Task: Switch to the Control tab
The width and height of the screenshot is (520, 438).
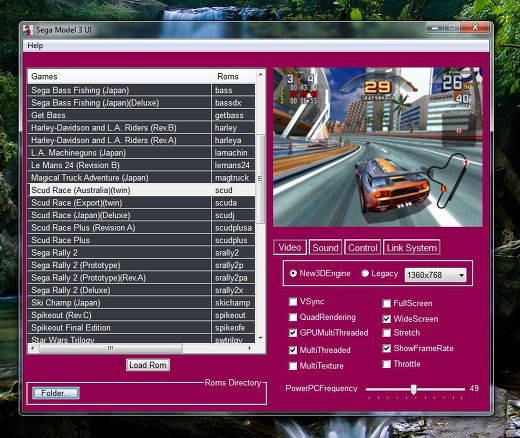Action: coord(362,248)
